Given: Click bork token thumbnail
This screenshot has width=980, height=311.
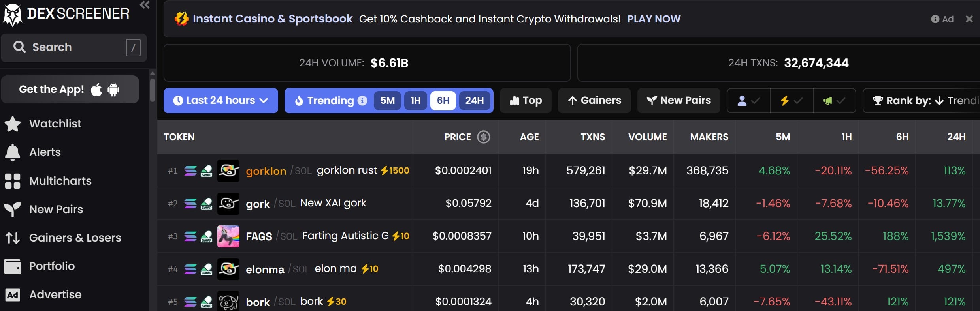Looking at the screenshot, I should pyautogui.click(x=228, y=301).
